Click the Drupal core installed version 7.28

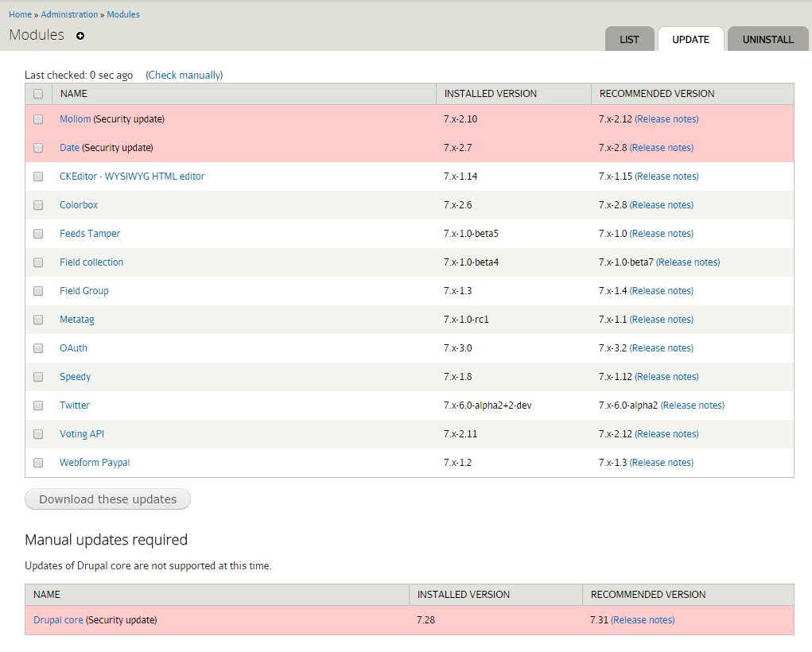[425, 620]
